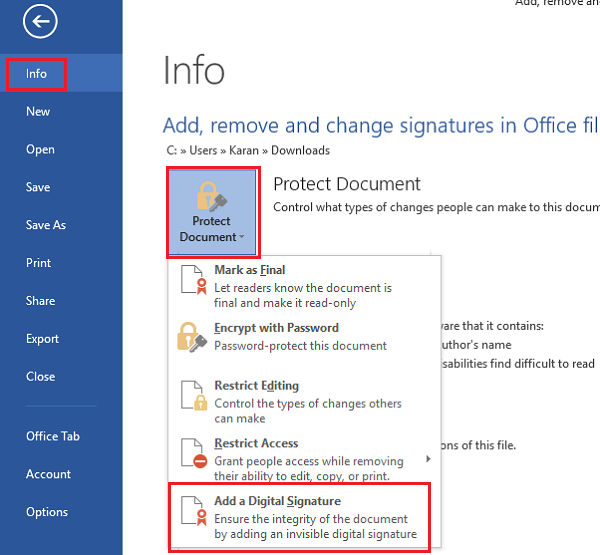Click the Encrypt with Password padlock icon
The image size is (600, 555).
[x=192, y=337]
